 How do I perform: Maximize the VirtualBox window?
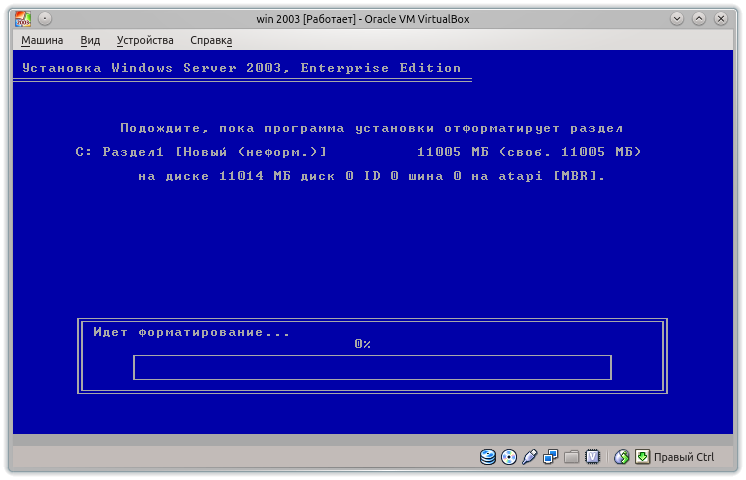pyautogui.click(x=698, y=19)
